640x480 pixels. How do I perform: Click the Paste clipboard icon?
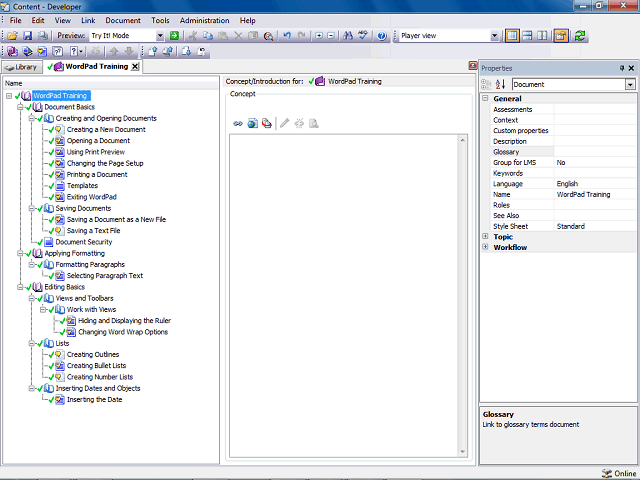pyautogui.click(x=223, y=36)
